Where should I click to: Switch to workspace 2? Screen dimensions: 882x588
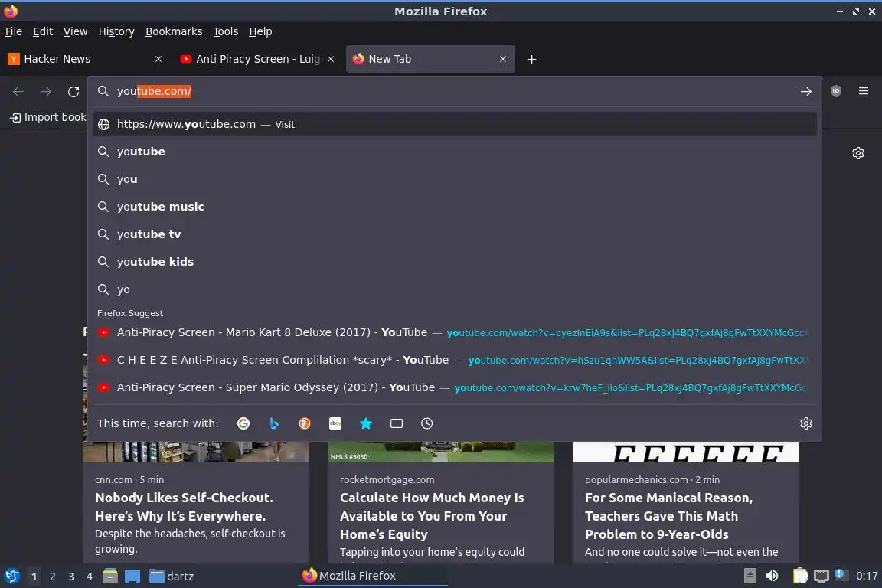tap(52, 577)
